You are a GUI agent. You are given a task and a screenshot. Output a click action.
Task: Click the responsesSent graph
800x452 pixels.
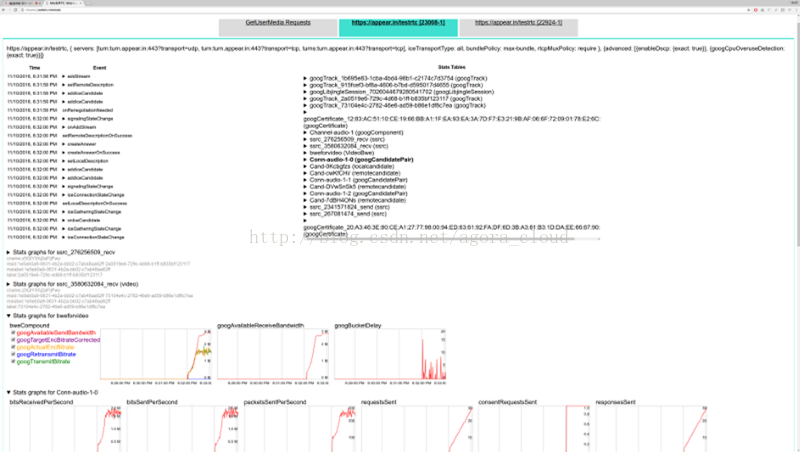point(652,429)
